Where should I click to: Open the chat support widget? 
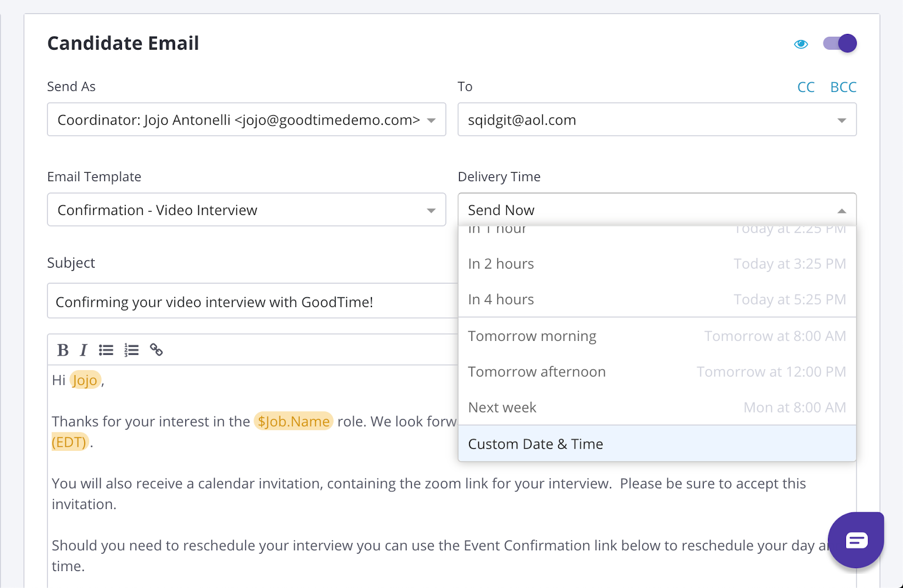coord(856,540)
